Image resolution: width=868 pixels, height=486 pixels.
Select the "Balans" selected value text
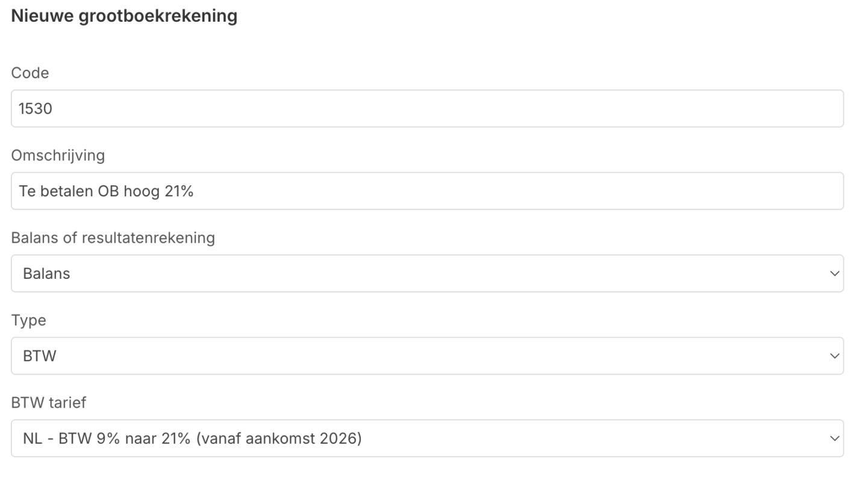(x=46, y=274)
